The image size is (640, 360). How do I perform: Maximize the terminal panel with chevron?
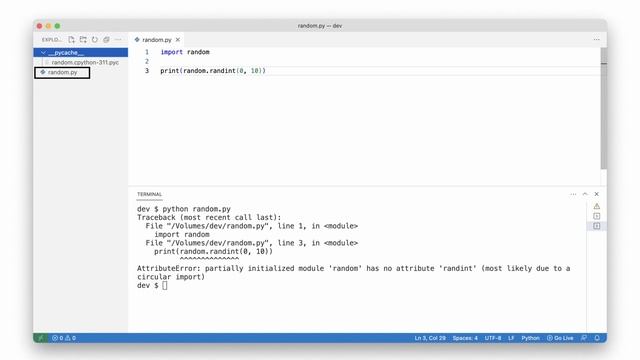[x=585, y=194]
